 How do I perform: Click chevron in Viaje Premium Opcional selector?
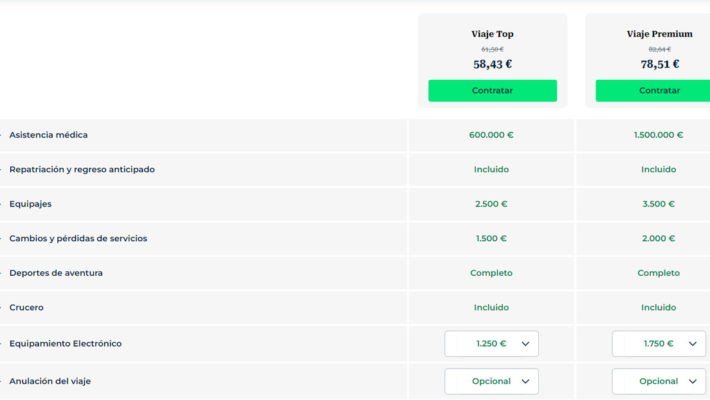pyautogui.click(x=692, y=381)
